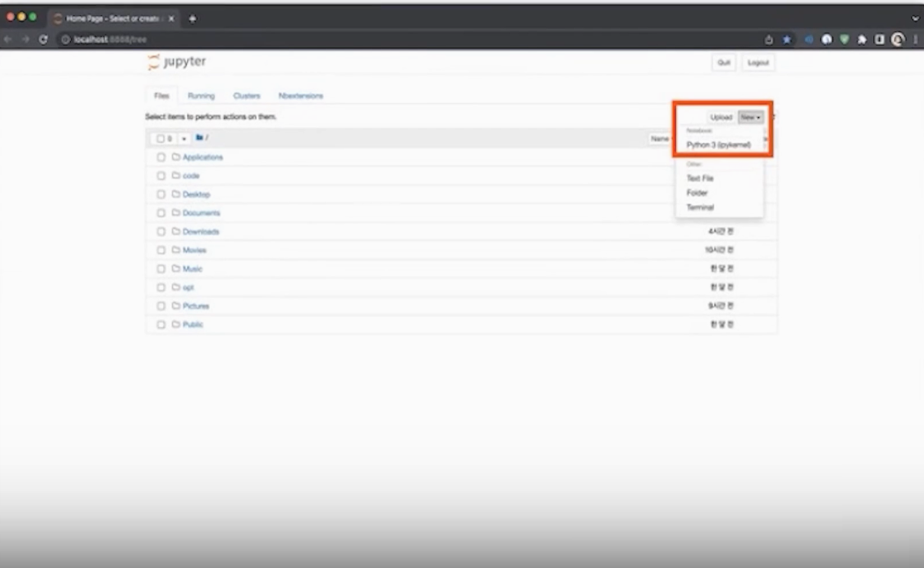Close the Home Page browser tab

171,18
